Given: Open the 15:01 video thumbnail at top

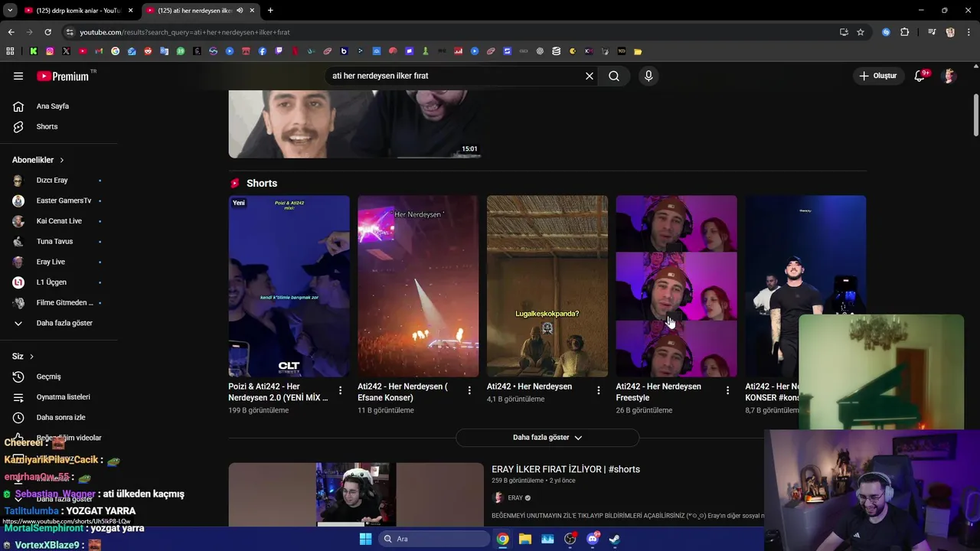Looking at the screenshot, I should coord(354,124).
